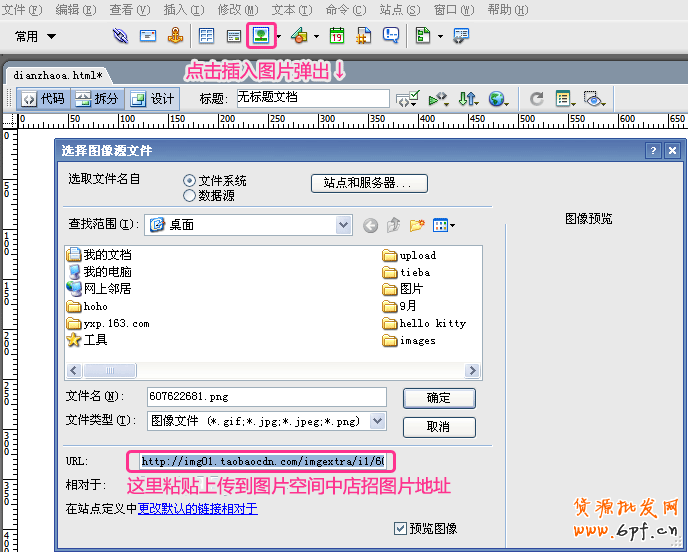Click the Hyperlink insert icon
Viewport: 688px width, 552px height.
click(x=121, y=36)
